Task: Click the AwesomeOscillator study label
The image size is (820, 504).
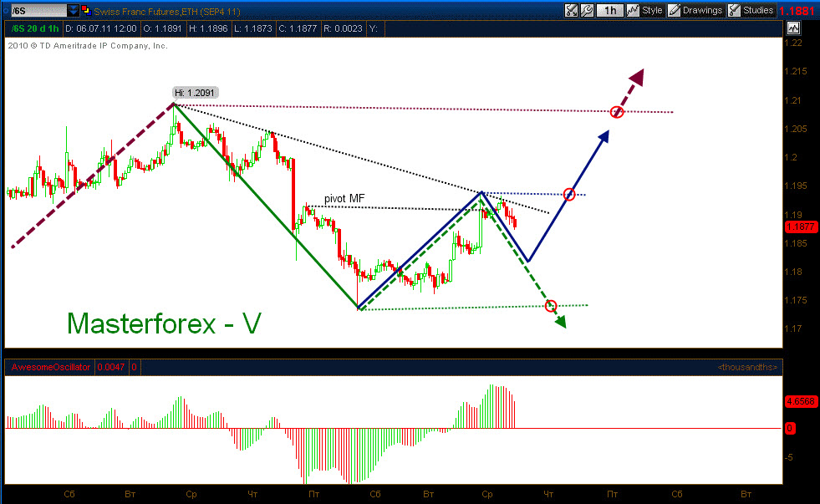Action: pos(51,367)
